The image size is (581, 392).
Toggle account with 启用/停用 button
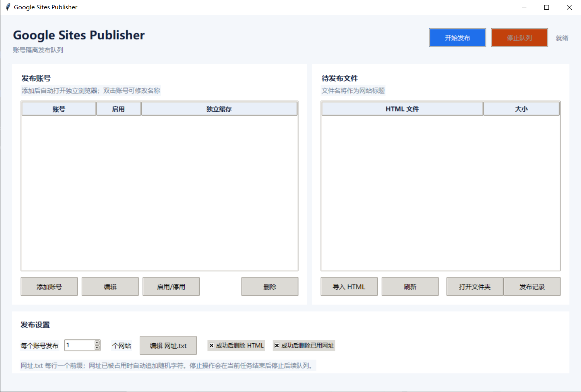click(171, 286)
